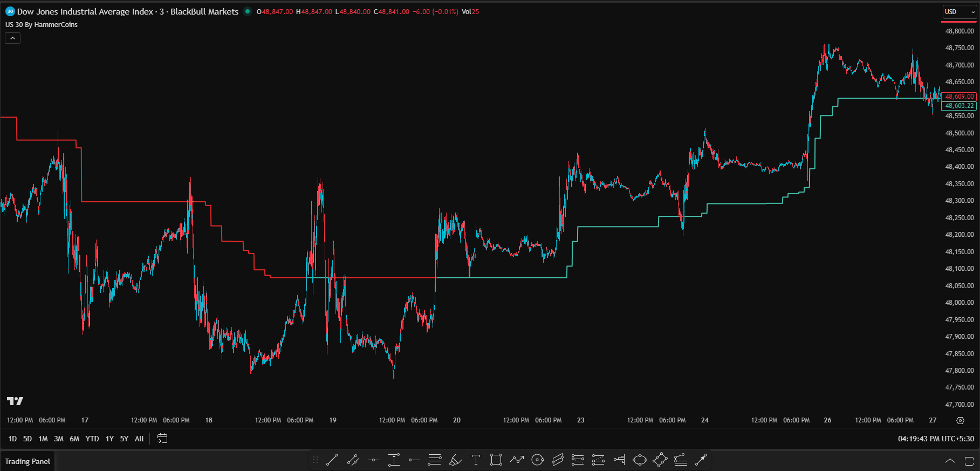
Task: Click the green market status indicator dot
Action: tap(248, 11)
